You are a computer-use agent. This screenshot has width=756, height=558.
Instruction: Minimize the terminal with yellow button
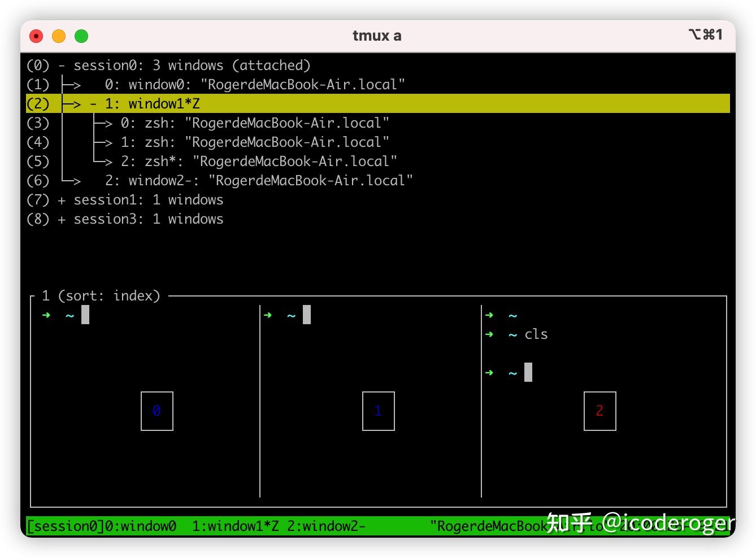tap(59, 36)
